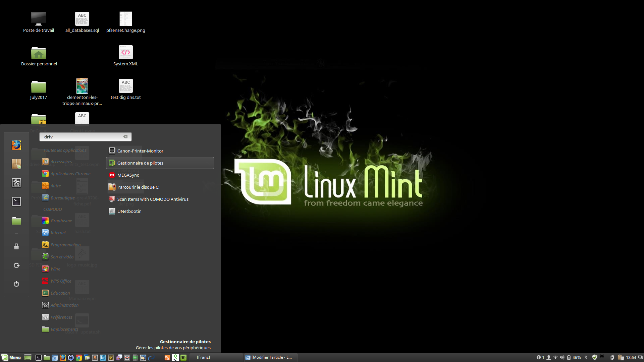Open the volume icon in system tray
The width and height of the screenshot is (644, 362).
pyautogui.click(x=562, y=358)
